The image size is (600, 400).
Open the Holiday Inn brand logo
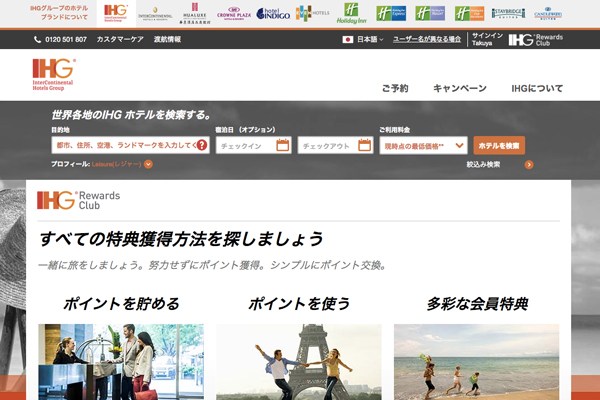[x=352, y=13]
